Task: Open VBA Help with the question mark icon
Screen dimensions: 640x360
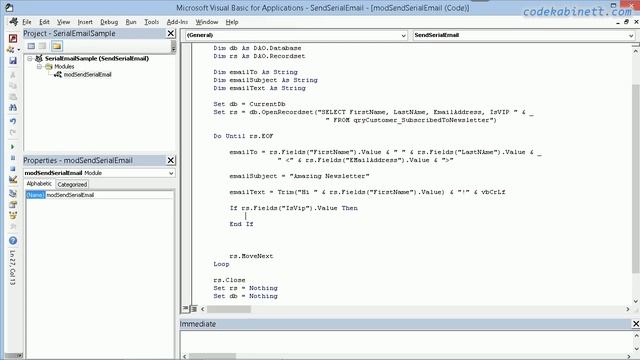Action: tap(13, 241)
